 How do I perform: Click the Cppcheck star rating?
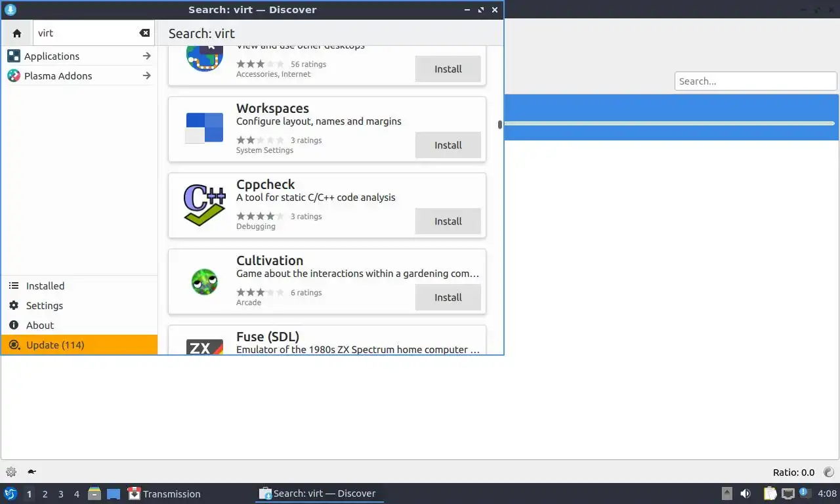click(x=261, y=217)
